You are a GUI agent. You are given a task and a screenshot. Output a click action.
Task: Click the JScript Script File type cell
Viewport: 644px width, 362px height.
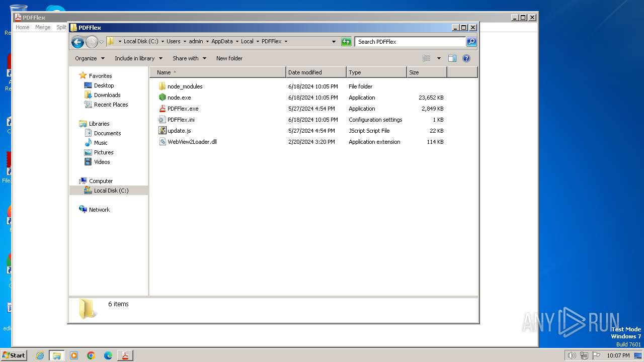tap(369, 131)
